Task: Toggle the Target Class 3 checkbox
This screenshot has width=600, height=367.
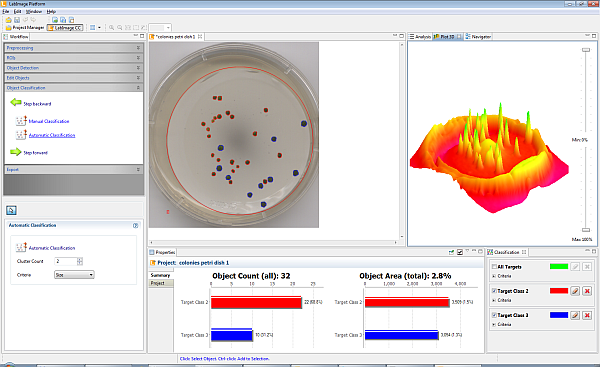Action: pos(494,315)
